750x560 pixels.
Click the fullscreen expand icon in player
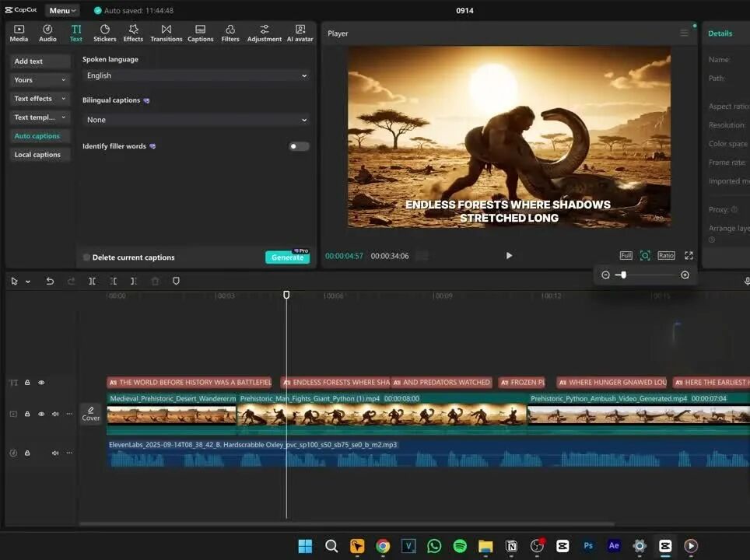click(x=689, y=255)
